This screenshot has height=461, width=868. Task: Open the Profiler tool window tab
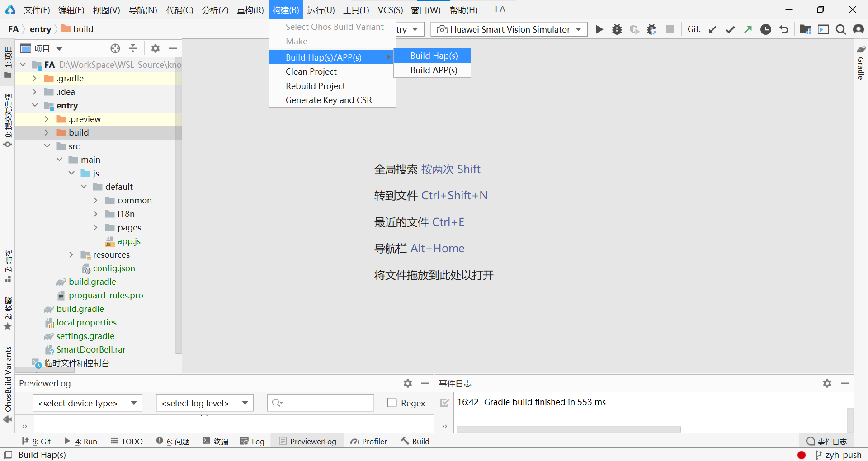tap(369, 441)
